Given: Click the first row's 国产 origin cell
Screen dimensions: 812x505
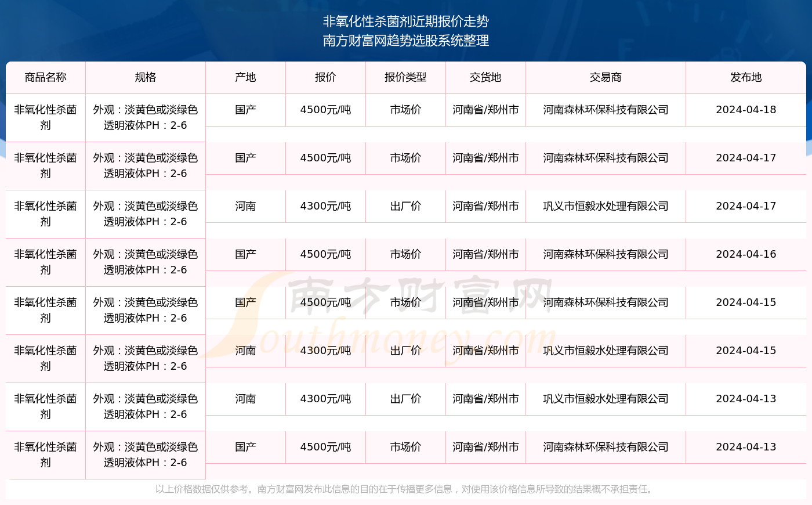Looking at the screenshot, I should pyautogui.click(x=245, y=110).
